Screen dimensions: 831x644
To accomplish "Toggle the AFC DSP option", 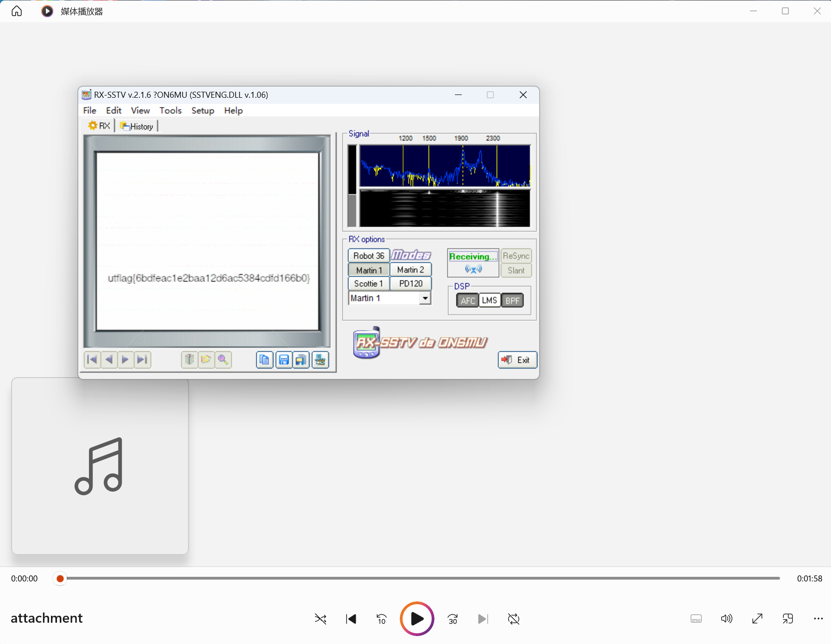I will [x=468, y=301].
